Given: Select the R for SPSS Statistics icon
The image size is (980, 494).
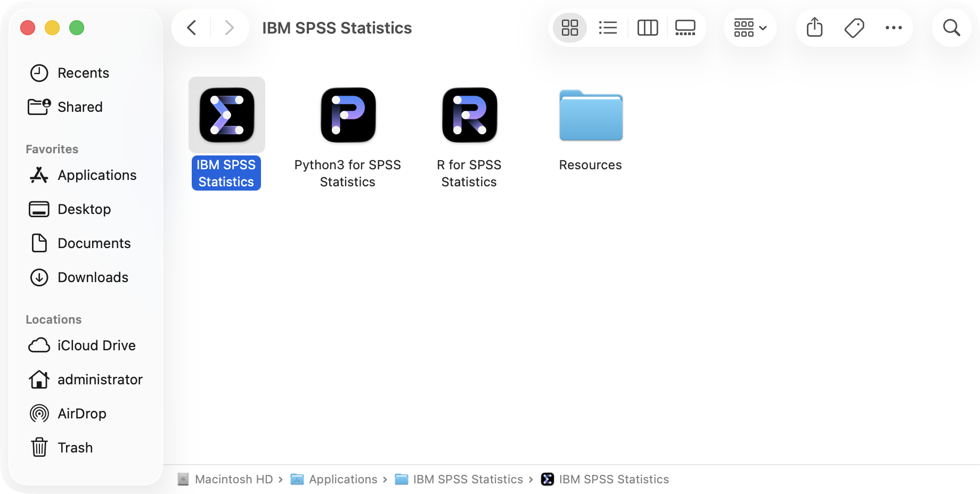Looking at the screenshot, I should [470, 115].
